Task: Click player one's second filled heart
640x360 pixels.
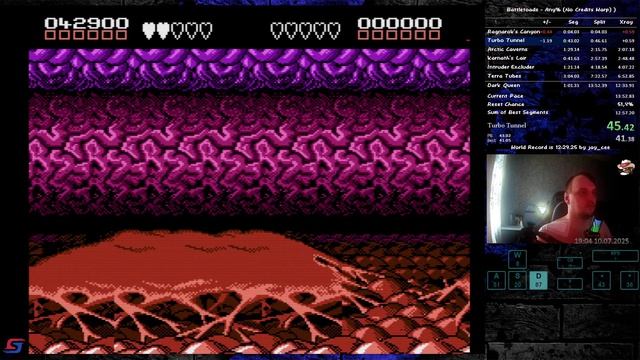Action: 163,31
